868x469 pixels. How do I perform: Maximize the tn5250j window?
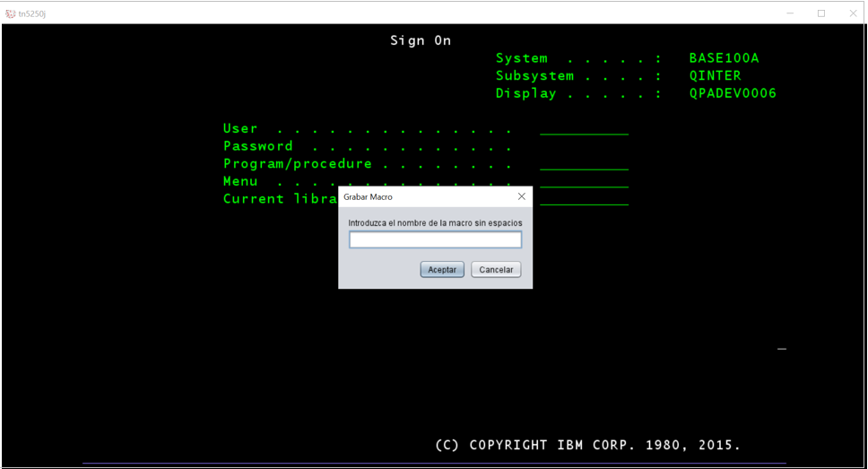pyautogui.click(x=820, y=13)
